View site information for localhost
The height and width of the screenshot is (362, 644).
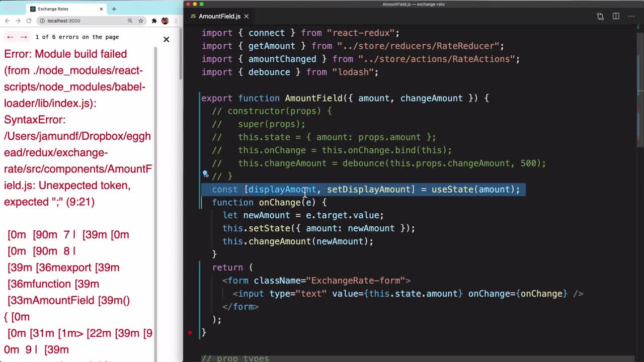click(42, 21)
